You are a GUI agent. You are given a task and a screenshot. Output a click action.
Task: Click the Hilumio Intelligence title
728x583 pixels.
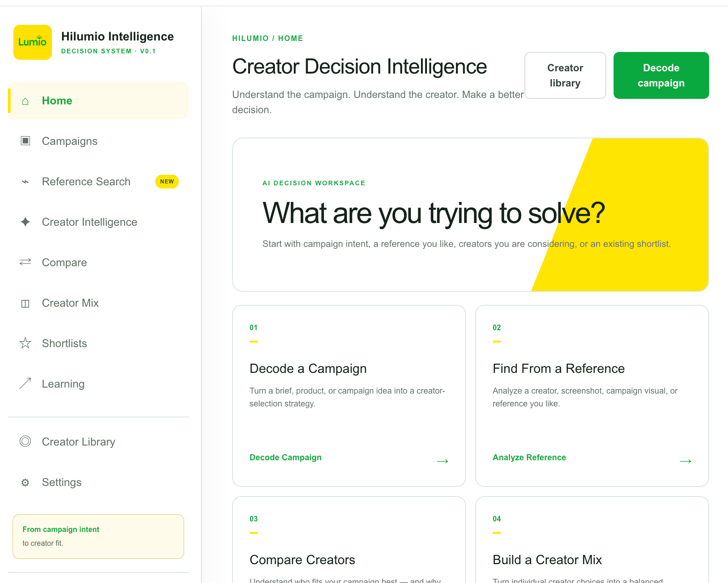click(118, 36)
